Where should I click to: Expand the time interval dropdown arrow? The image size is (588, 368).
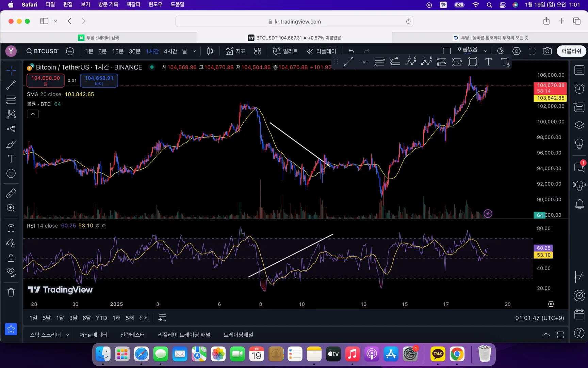(194, 51)
